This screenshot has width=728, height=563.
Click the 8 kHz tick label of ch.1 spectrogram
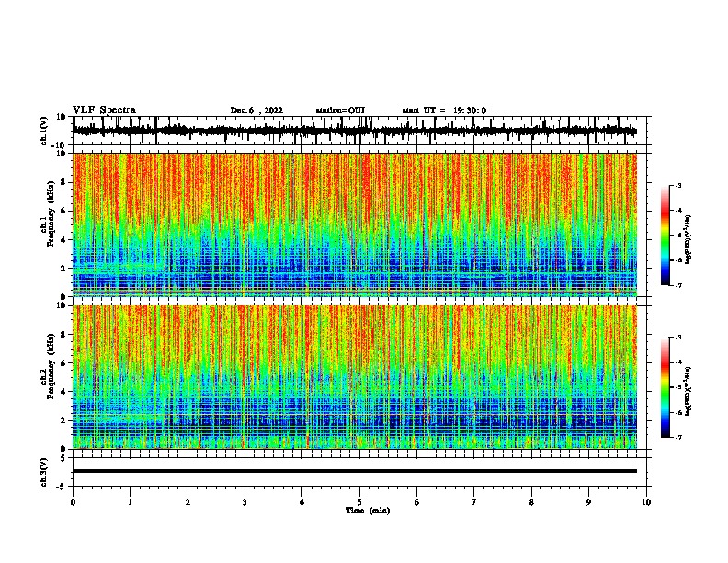coord(63,182)
